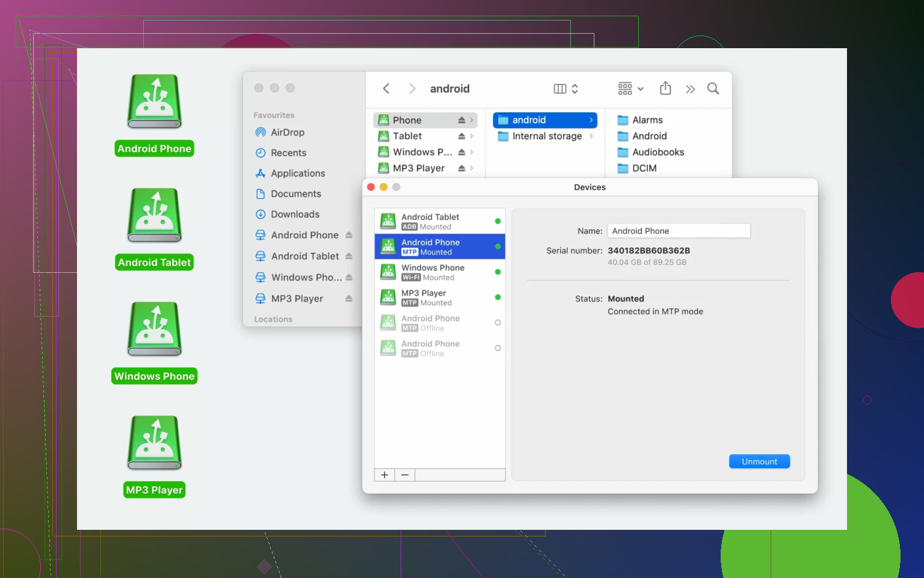Image resolution: width=924 pixels, height=578 pixels.
Task: Click the serial number 340182BB60B362B
Action: tap(648, 250)
